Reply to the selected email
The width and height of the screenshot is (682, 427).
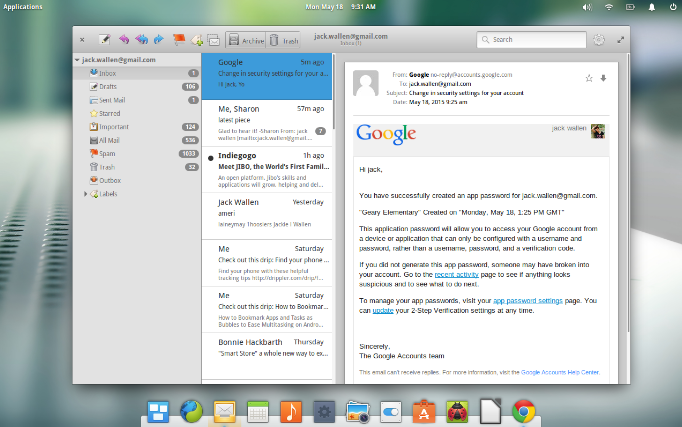pyautogui.click(x=124, y=40)
